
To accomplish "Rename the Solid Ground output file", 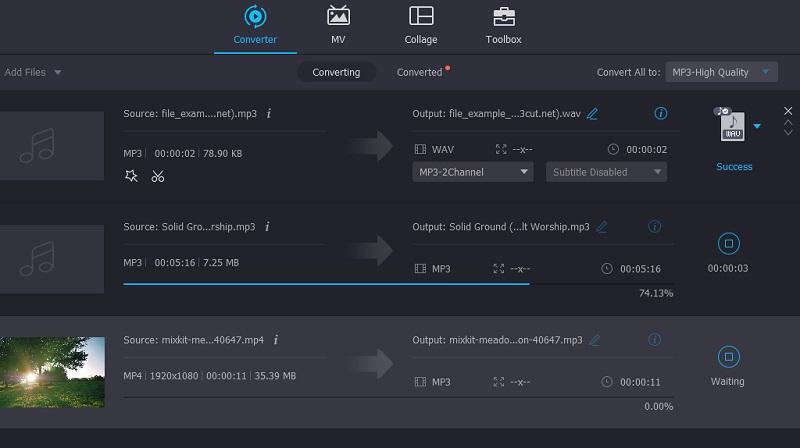I will (602, 227).
